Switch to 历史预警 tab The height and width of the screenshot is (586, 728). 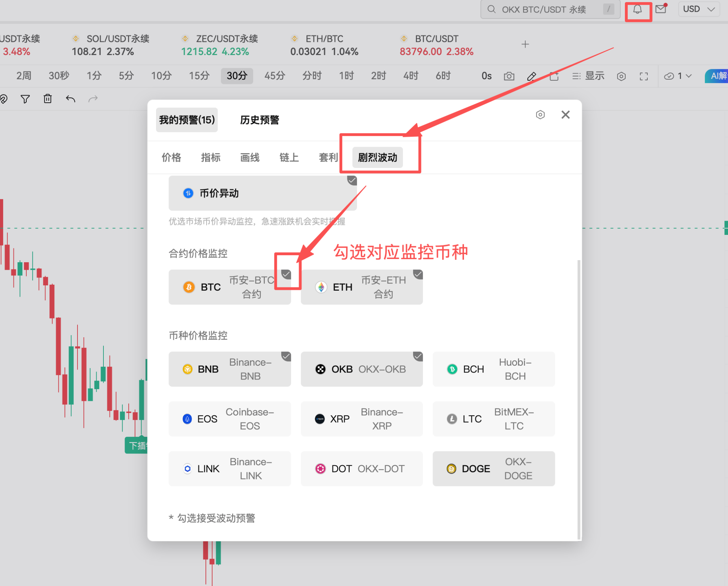tap(259, 120)
